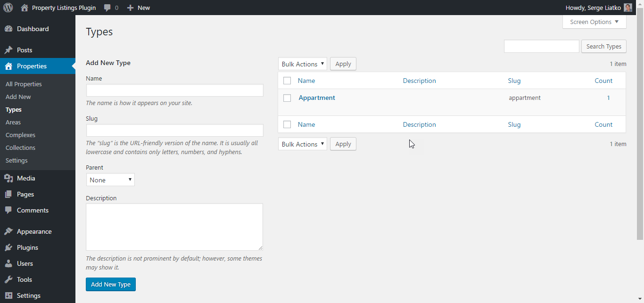
Task: Sort by Description in table footer
Action: (420, 124)
